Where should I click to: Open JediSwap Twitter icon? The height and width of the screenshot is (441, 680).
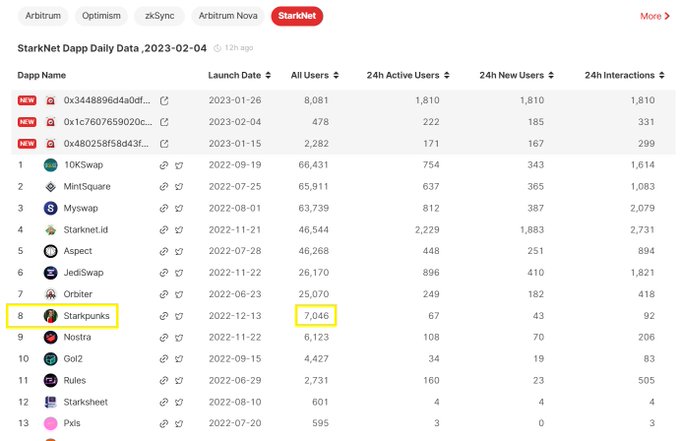pos(179,273)
